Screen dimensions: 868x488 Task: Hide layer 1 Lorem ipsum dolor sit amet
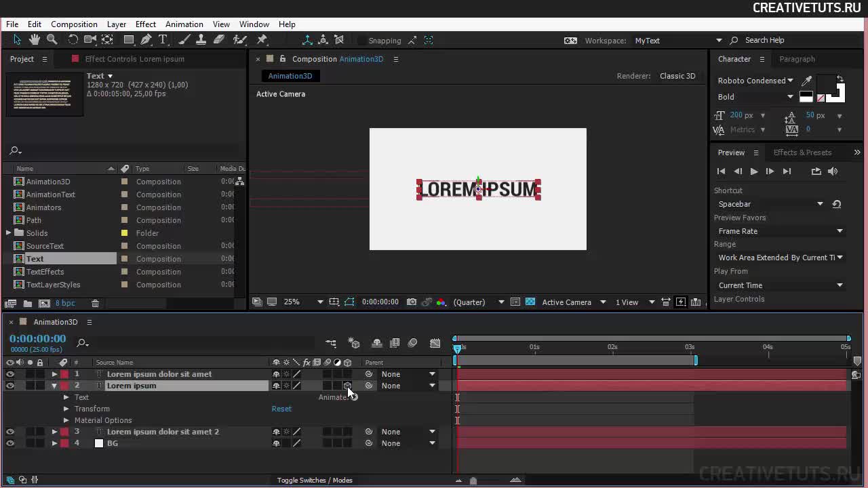click(10, 374)
